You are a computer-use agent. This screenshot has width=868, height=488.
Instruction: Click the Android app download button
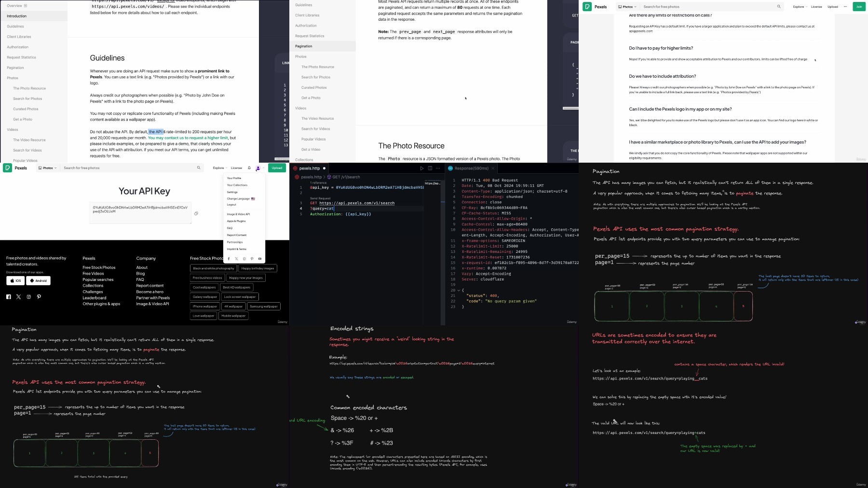click(39, 280)
